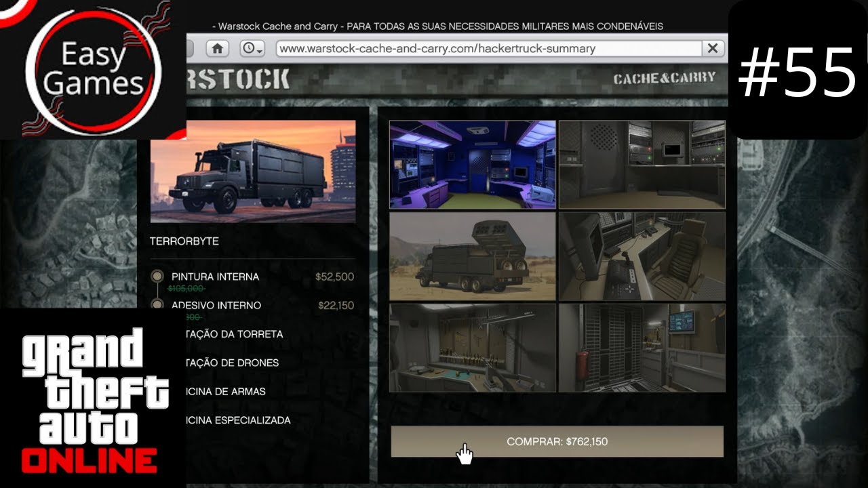
Task: Click the CACHE&CARRY header logo
Action: (665, 78)
